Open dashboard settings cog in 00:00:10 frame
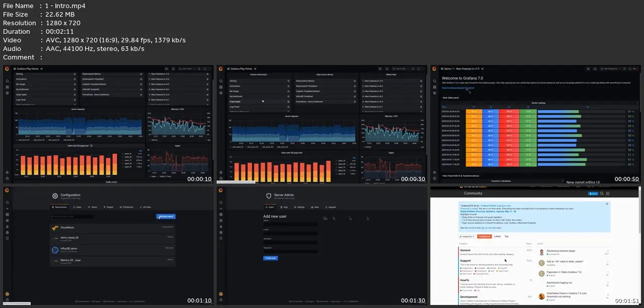Image resolution: width=644 pixels, height=308 pixels. coord(166,69)
